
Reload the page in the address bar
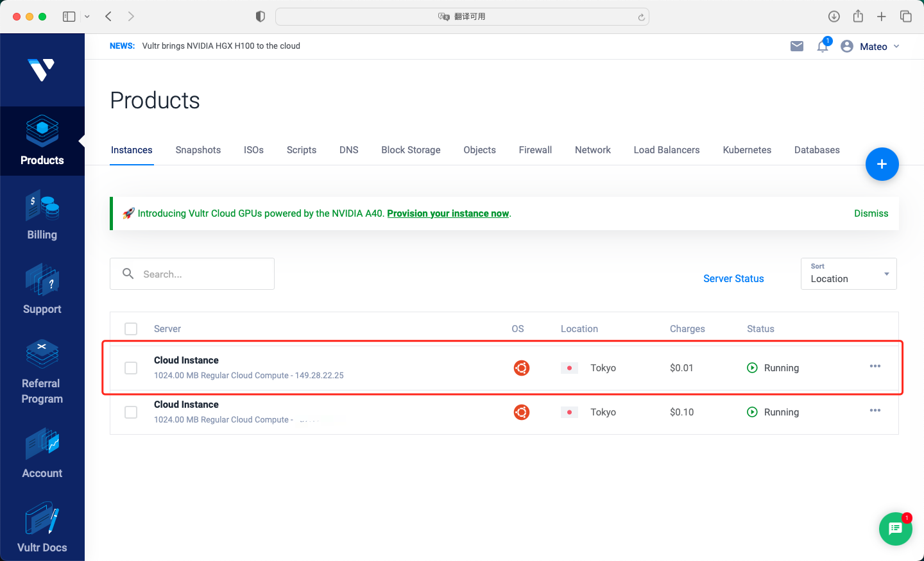(641, 17)
